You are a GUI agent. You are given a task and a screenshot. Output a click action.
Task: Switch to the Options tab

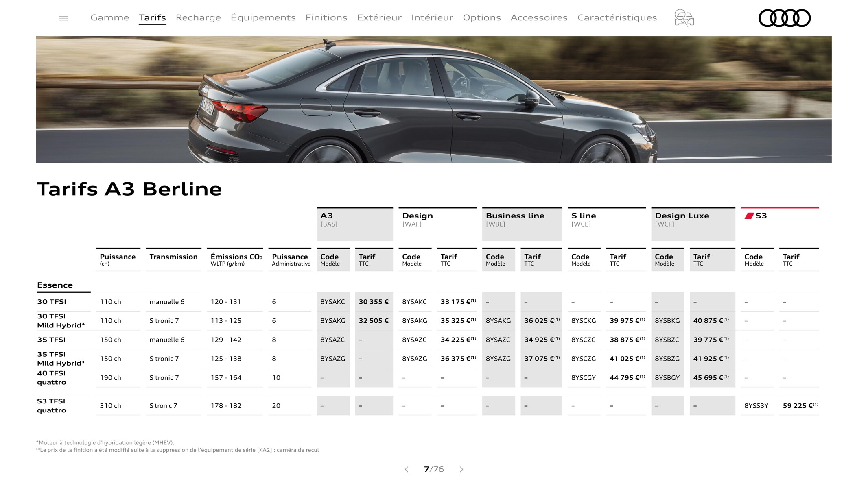pyautogui.click(x=482, y=17)
